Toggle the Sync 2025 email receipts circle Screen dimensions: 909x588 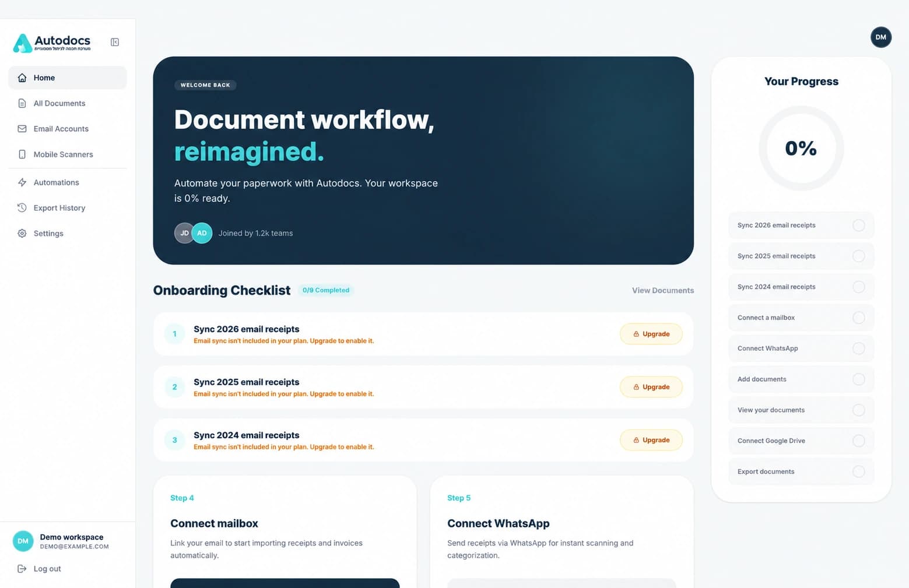tap(859, 256)
